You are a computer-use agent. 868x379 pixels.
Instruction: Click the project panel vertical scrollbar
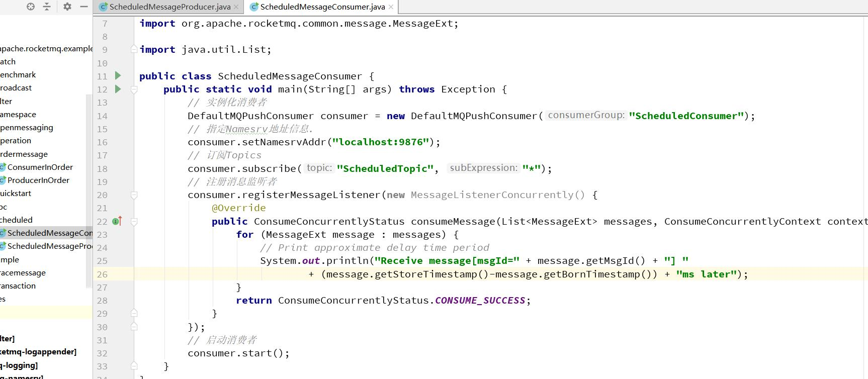[90, 191]
